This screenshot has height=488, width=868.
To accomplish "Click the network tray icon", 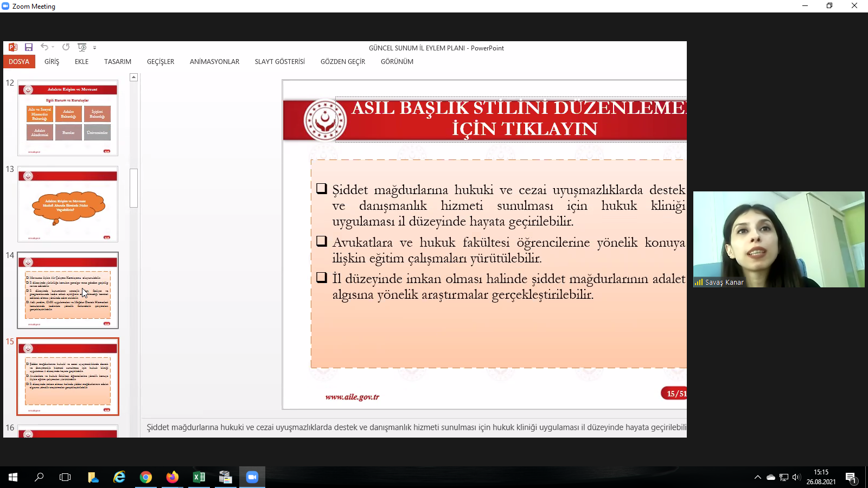I will tap(784, 478).
